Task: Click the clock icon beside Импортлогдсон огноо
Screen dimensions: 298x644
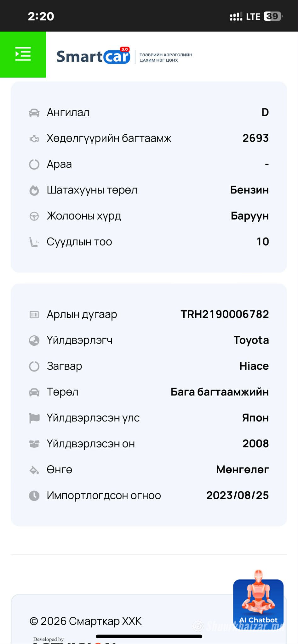Action: click(x=34, y=496)
